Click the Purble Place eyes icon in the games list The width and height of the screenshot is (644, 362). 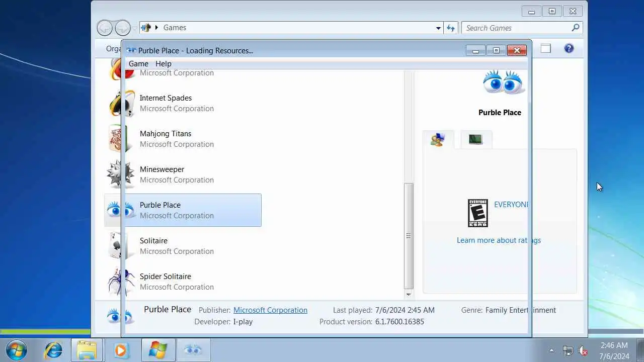[121, 210]
